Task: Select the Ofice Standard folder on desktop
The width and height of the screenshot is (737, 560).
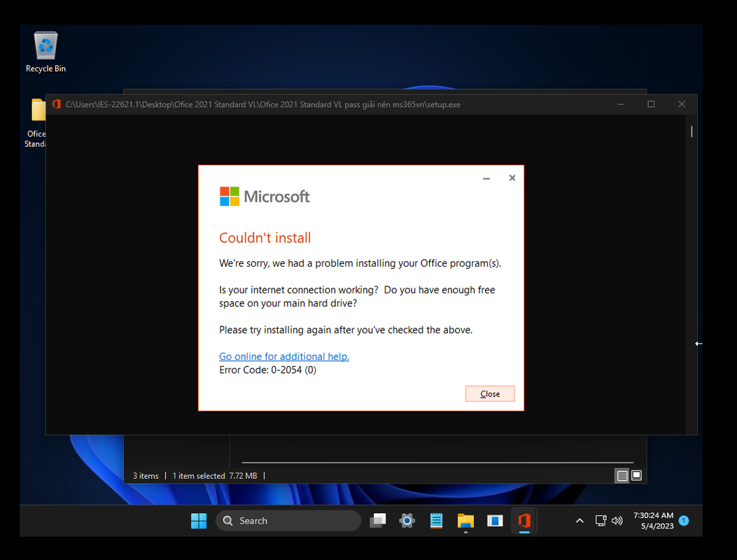Action: pos(36,123)
